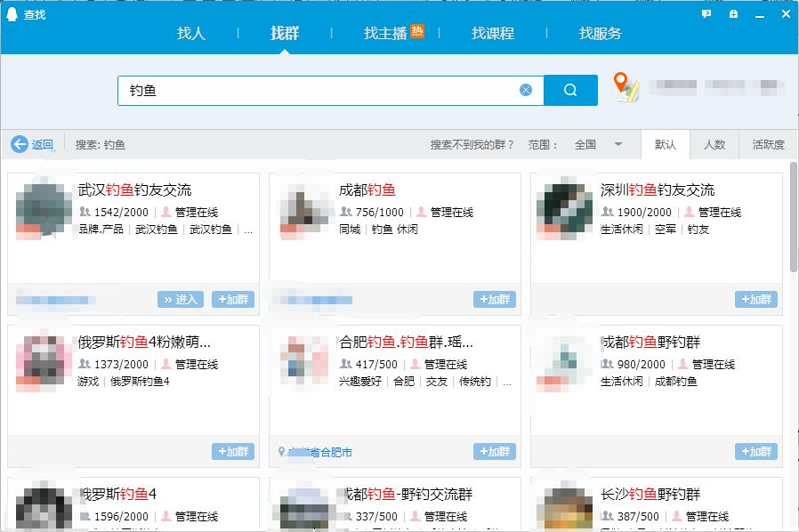The width and height of the screenshot is (799, 532).
Task: Clear the search box with the X icon
Action: 525,90
